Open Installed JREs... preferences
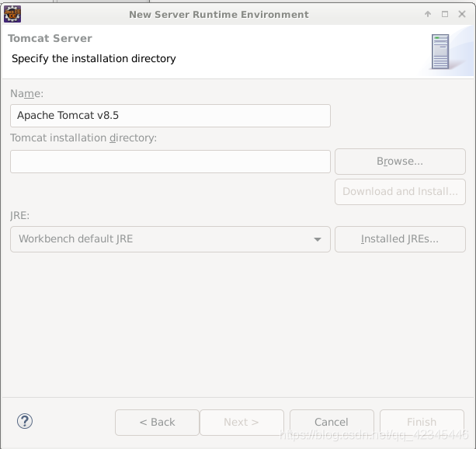The height and width of the screenshot is (449, 476). tap(400, 239)
